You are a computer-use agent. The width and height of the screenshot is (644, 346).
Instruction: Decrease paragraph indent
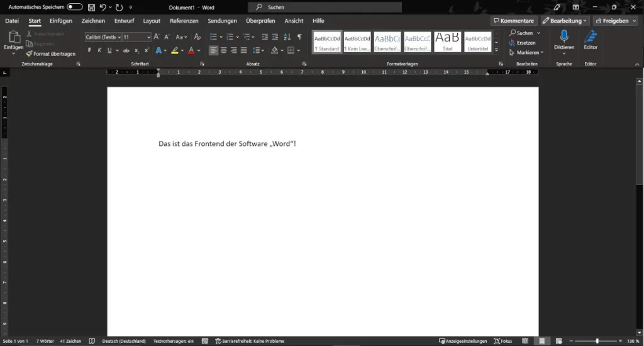(x=265, y=37)
